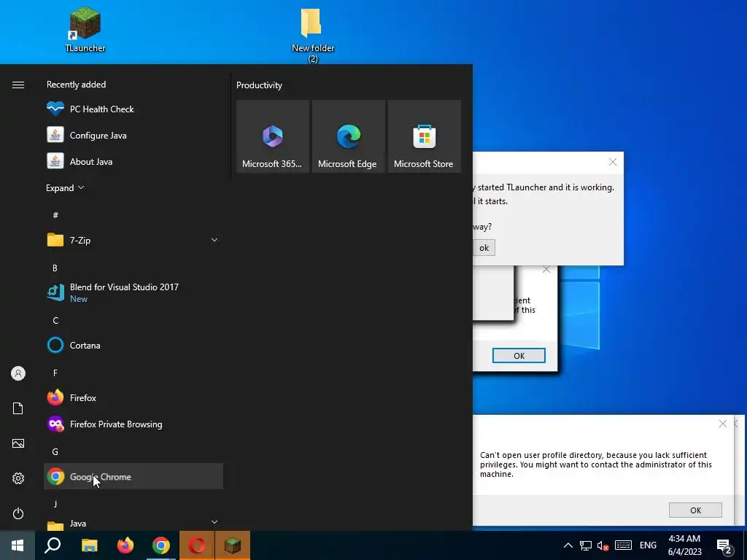Screen dimensions: 747x560
Task: Select the New folder (2) desktop icon
Action: (312, 35)
